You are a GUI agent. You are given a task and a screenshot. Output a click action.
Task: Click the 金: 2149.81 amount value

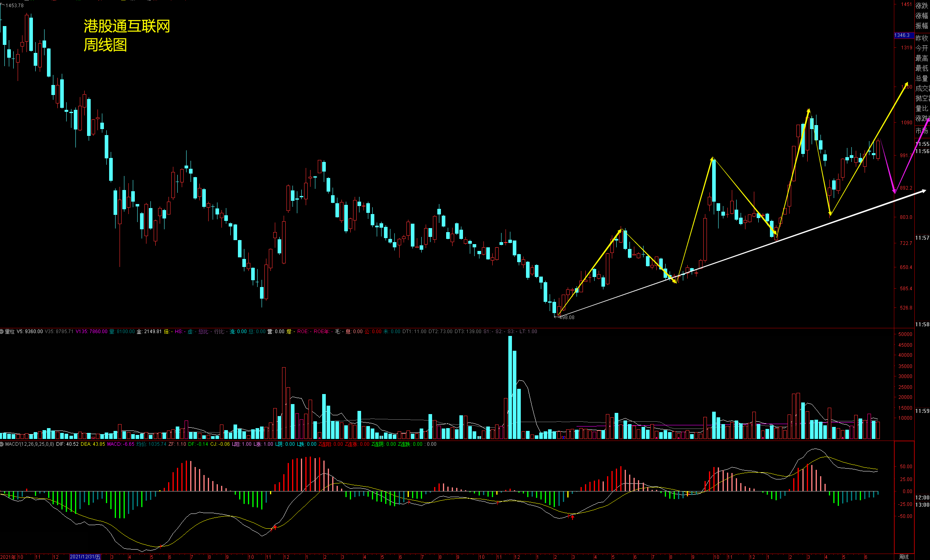click(149, 332)
